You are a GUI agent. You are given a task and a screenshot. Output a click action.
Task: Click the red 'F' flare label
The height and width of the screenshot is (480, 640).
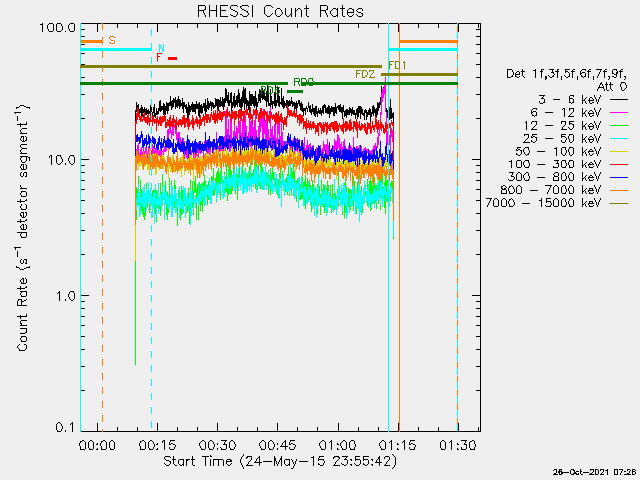tap(159, 57)
